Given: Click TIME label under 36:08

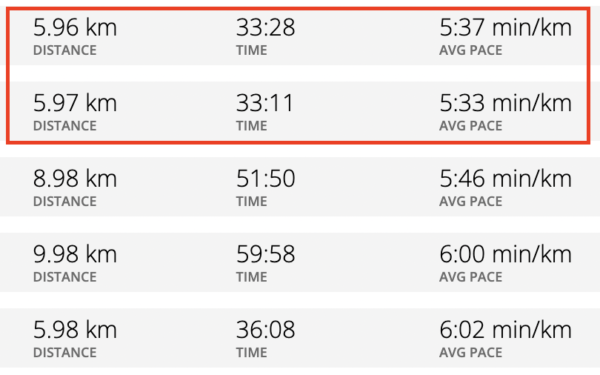Looking at the screenshot, I should [x=251, y=352].
